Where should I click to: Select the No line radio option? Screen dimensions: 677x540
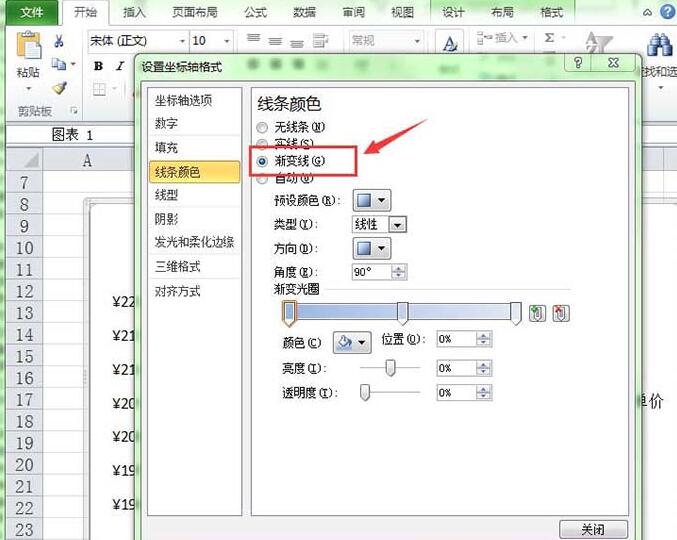click(x=262, y=127)
